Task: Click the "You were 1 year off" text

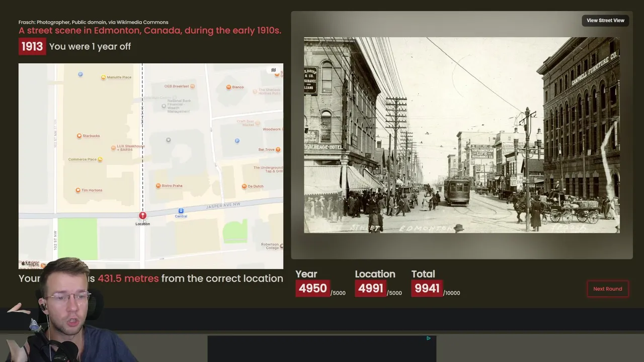Action: tap(90, 46)
